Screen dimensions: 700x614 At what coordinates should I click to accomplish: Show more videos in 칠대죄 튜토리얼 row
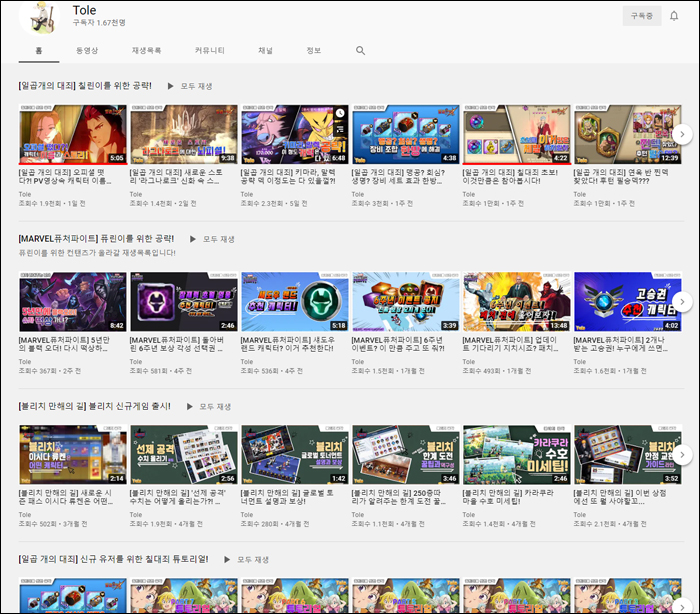[682, 606]
